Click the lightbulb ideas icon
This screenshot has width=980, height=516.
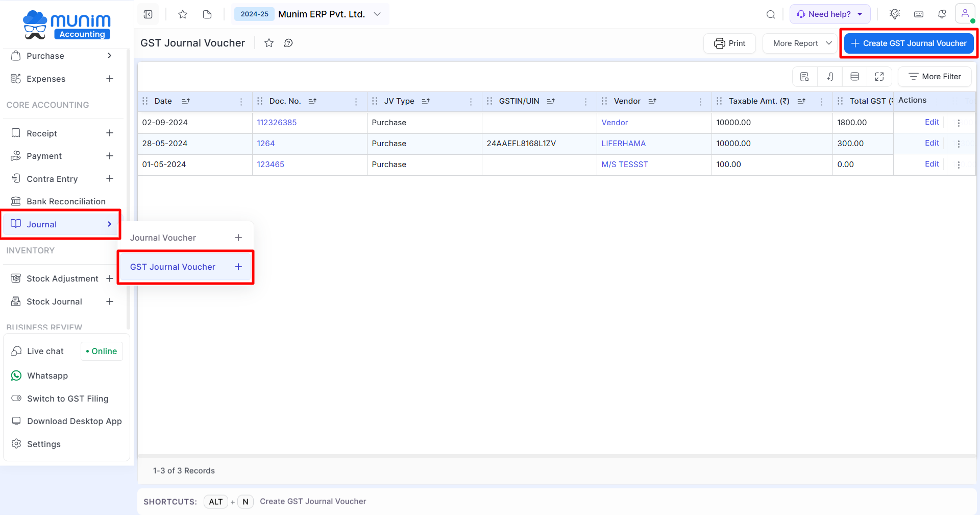coord(895,14)
